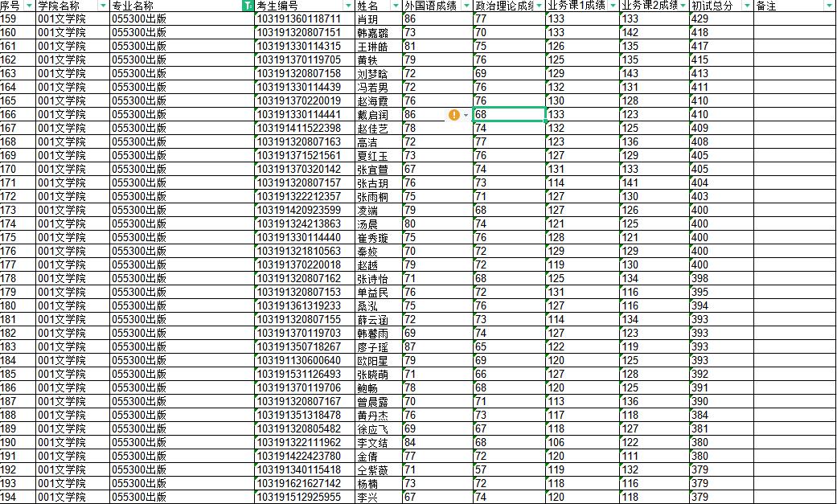Select total score 398 in row 178
Viewport: 837px width, 504px height.
click(721, 279)
